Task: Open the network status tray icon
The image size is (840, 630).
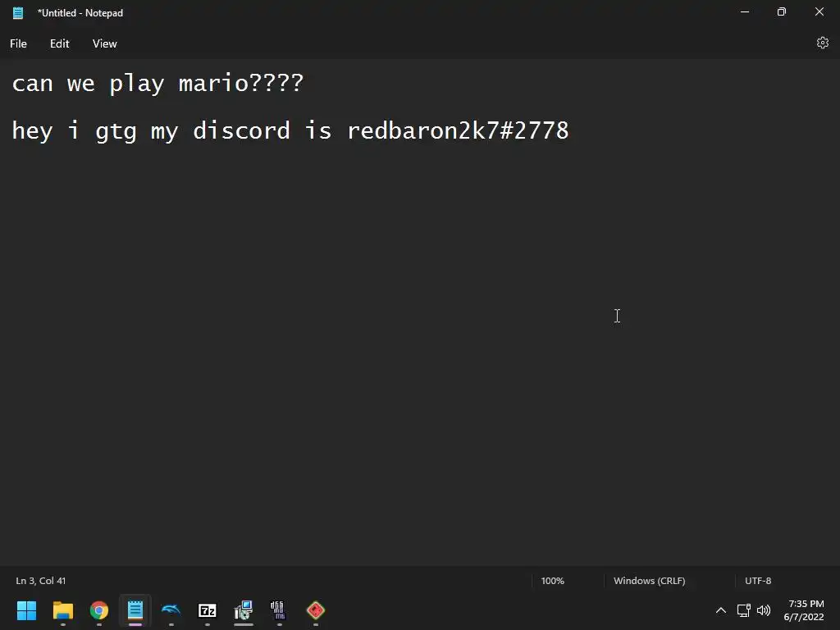Action: point(743,610)
